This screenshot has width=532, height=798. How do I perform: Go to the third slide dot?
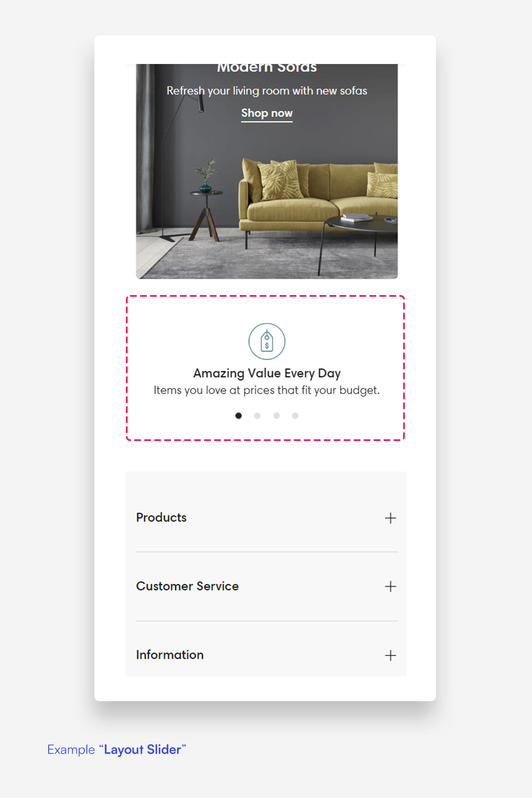pos(276,416)
